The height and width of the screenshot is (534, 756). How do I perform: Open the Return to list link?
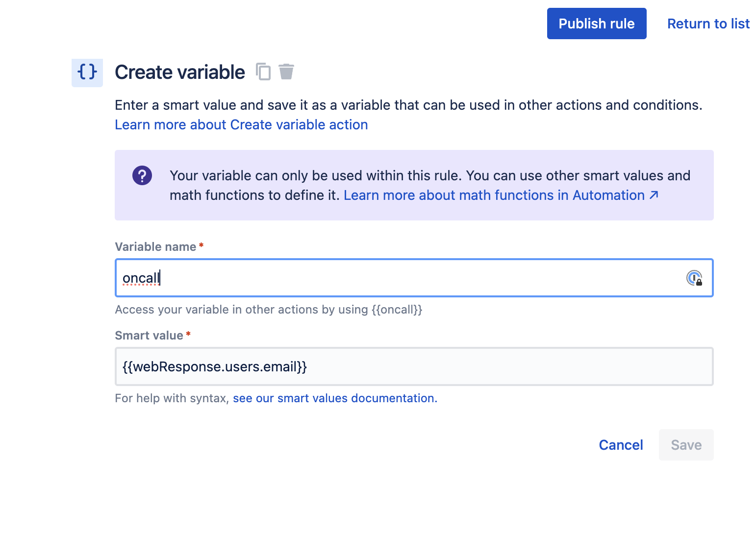(708, 24)
